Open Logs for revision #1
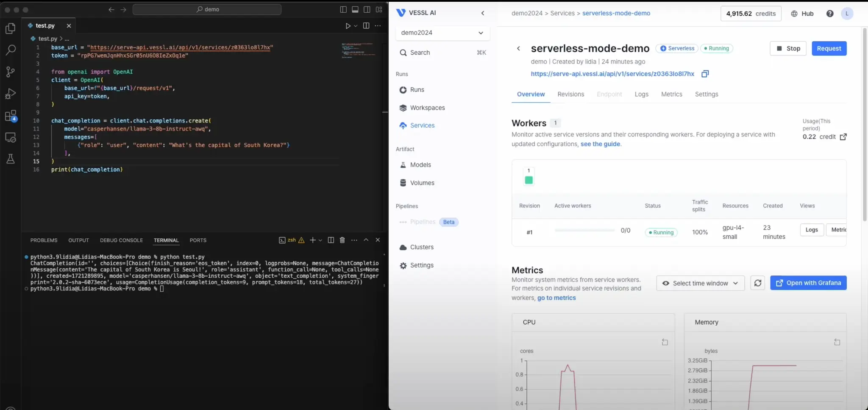868x410 pixels. [812, 230]
